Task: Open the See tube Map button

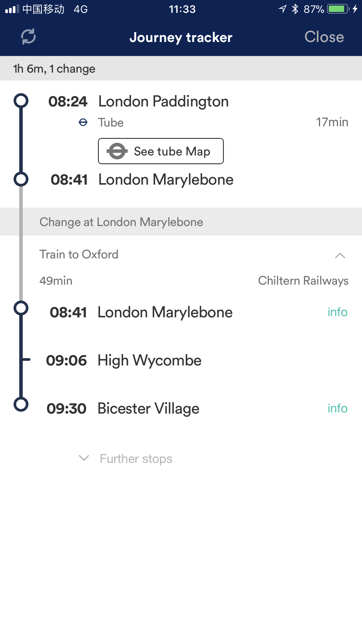Action: [161, 151]
